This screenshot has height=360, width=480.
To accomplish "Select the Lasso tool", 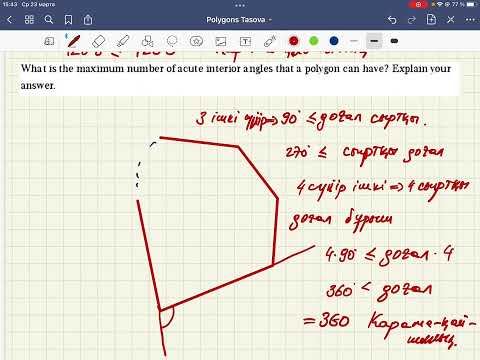I will click(x=172, y=41).
